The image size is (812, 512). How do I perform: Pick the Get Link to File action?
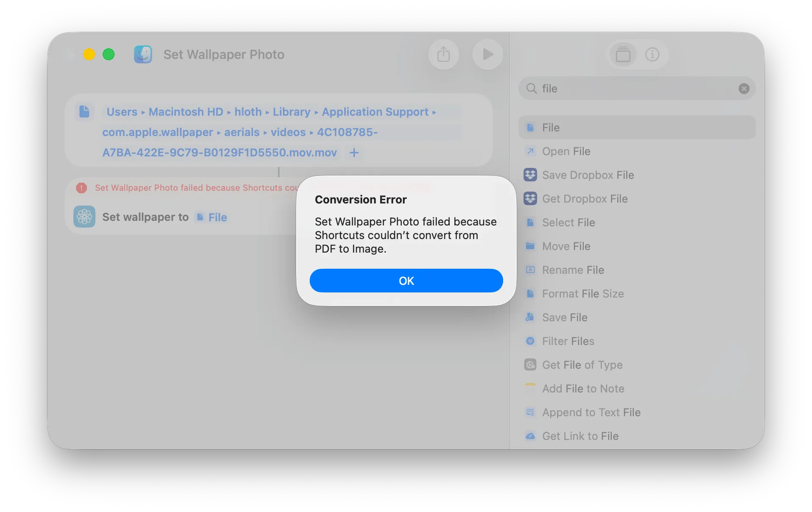[x=637, y=436]
